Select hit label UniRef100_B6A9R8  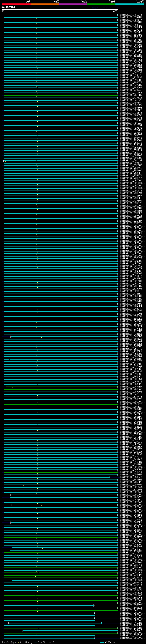coord(131,384)
